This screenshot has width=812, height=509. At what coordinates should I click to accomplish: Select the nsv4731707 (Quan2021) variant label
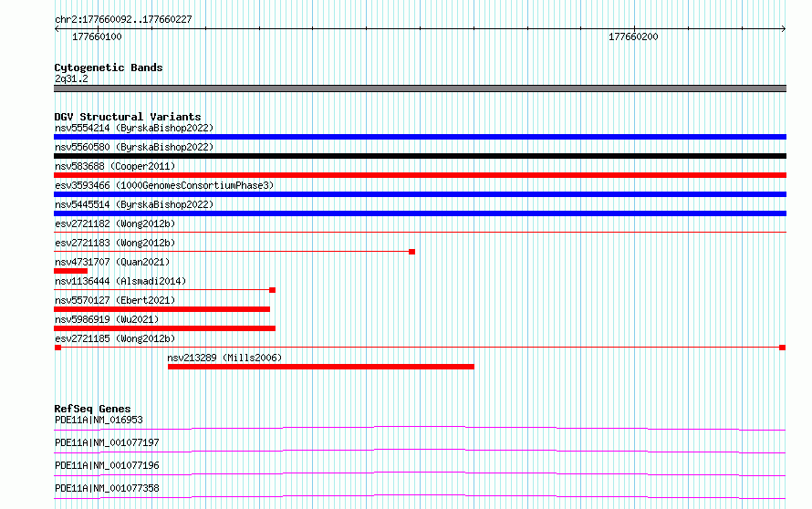[112, 262]
